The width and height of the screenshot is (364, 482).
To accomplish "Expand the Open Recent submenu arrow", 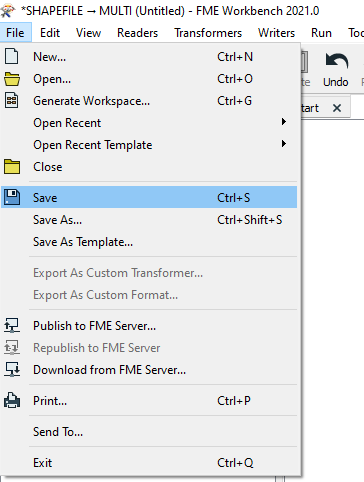I will click(284, 122).
